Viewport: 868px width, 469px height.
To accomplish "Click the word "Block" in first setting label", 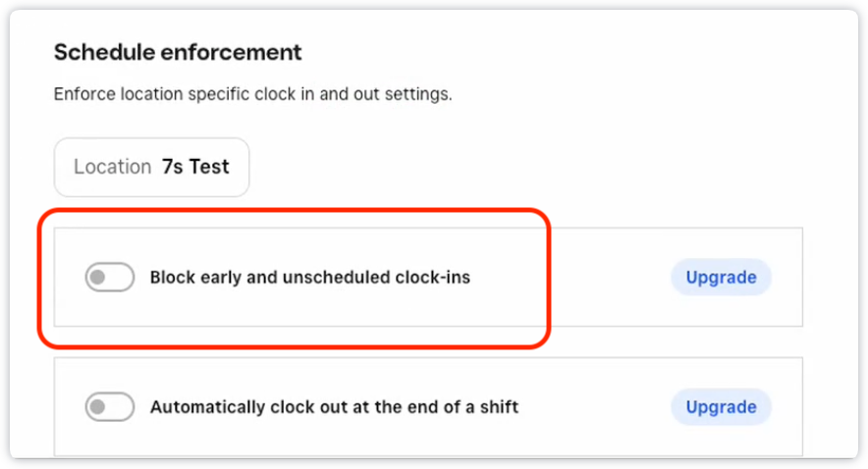I will pos(171,278).
